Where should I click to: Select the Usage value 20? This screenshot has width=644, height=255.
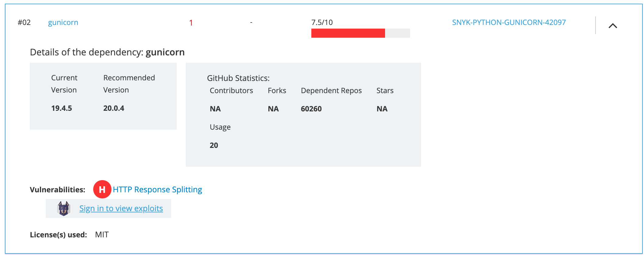tap(214, 145)
